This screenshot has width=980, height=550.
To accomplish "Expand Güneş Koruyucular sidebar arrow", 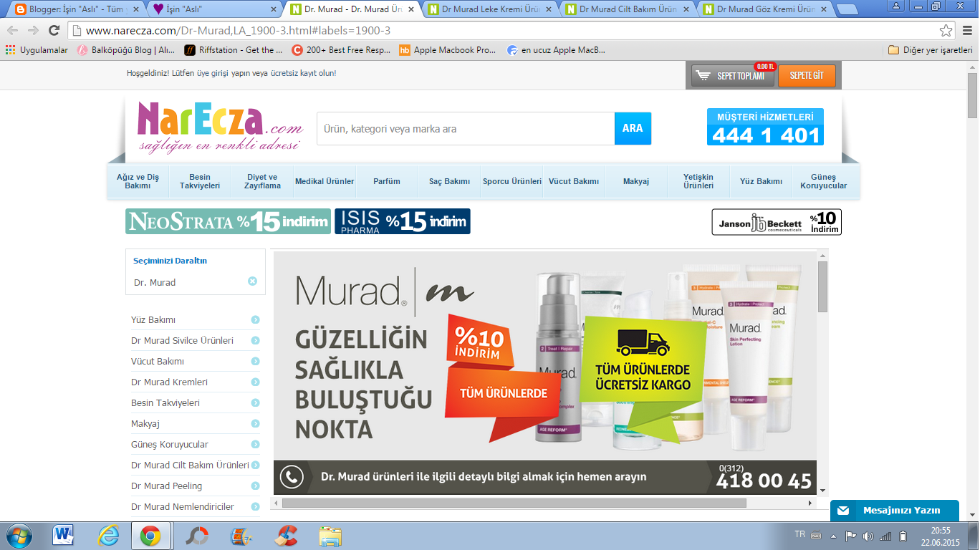I will [255, 445].
